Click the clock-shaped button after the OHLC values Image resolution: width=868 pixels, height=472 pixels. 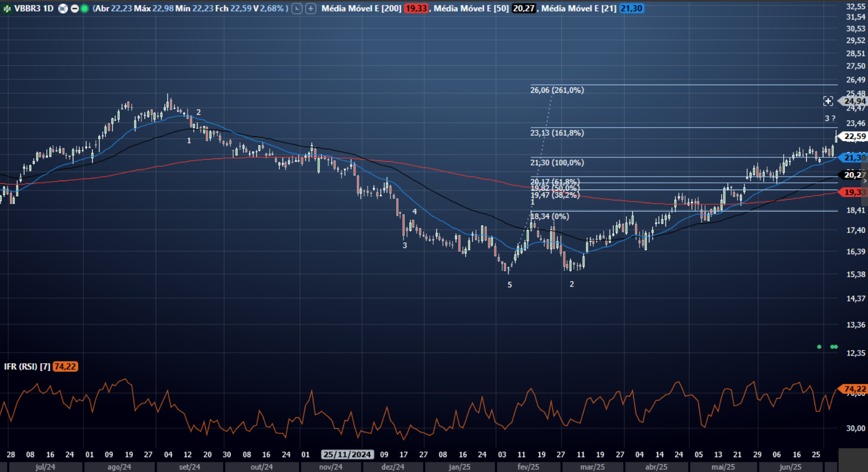[297, 8]
